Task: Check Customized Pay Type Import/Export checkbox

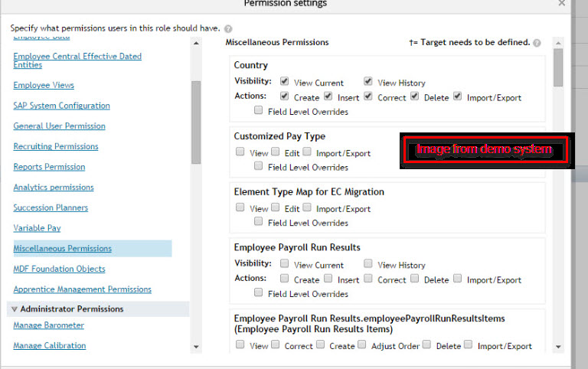Action: click(x=307, y=152)
